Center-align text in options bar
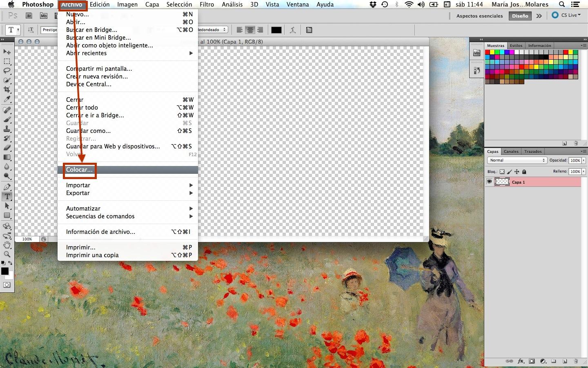The height and width of the screenshot is (368, 588). point(250,30)
